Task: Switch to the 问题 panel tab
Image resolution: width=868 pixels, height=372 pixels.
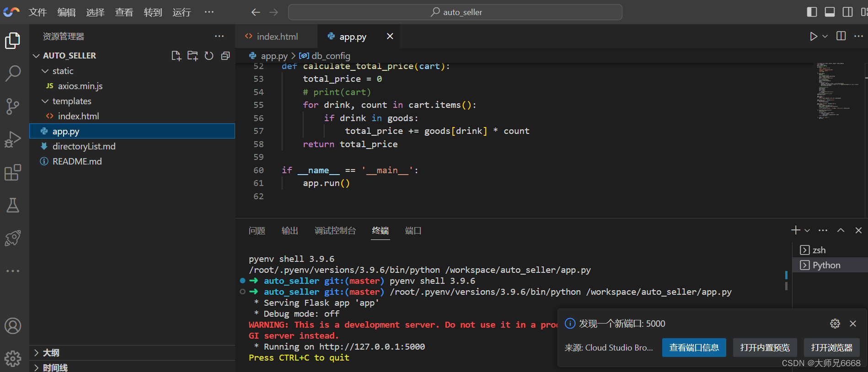Action: 257,231
